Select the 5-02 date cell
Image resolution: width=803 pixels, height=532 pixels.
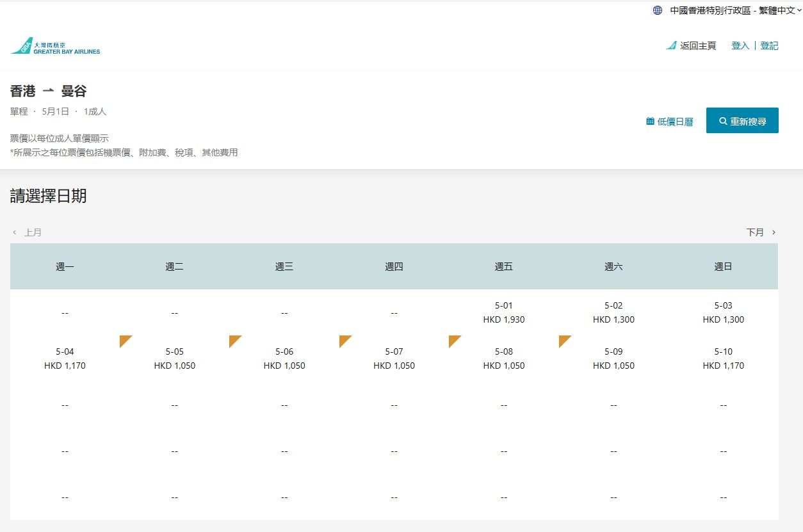click(613, 312)
